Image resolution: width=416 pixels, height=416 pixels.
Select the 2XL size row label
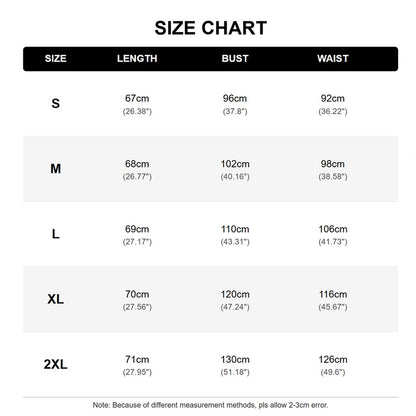pyautogui.click(x=56, y=364)
